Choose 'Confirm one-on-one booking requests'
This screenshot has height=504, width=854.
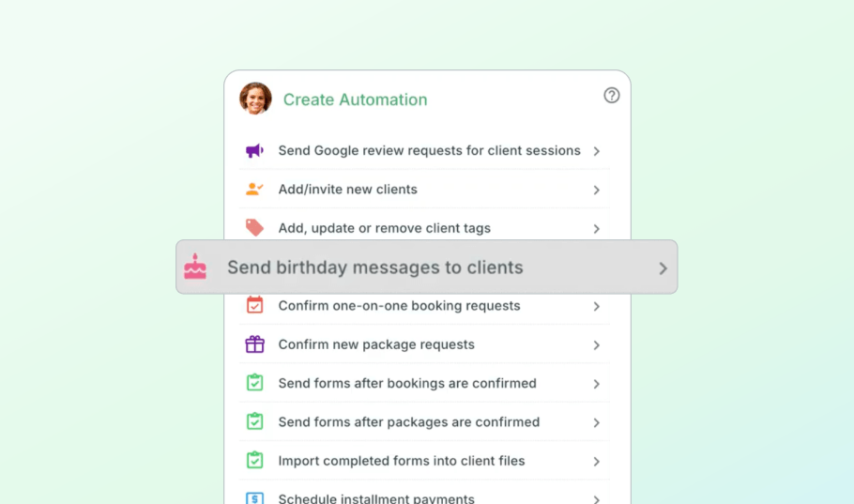point(424,309)
